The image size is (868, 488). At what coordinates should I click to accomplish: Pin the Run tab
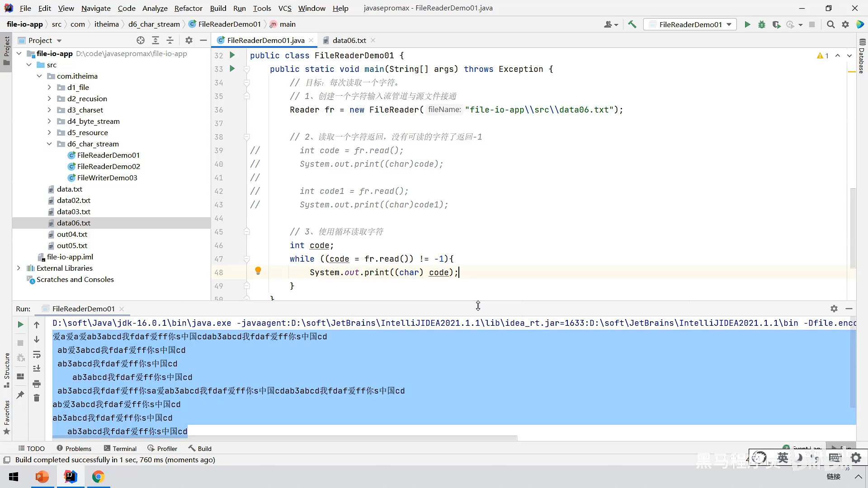[x=20, y=394]
